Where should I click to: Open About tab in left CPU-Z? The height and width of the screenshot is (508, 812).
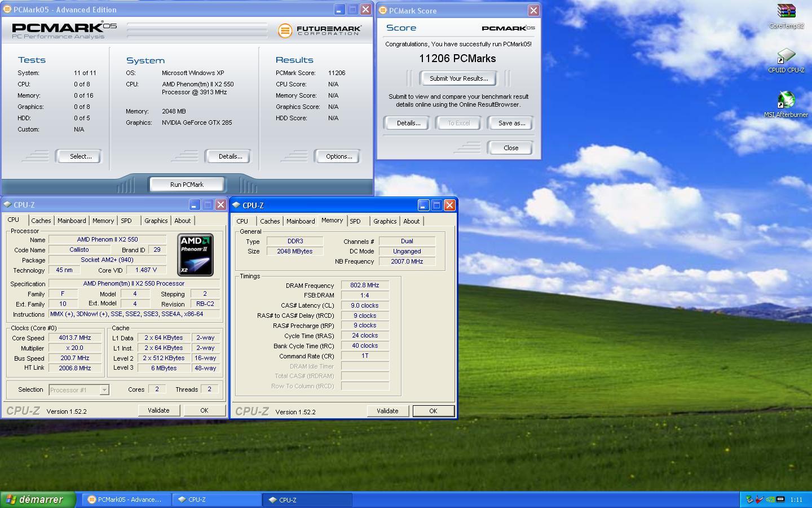pos(182,221)
